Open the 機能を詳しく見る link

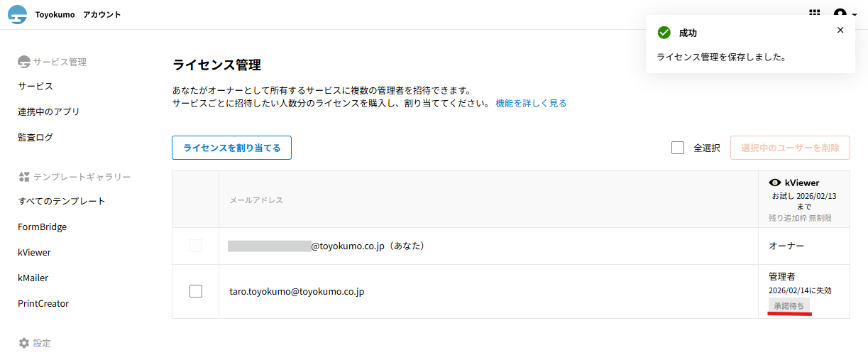point(531,103)
